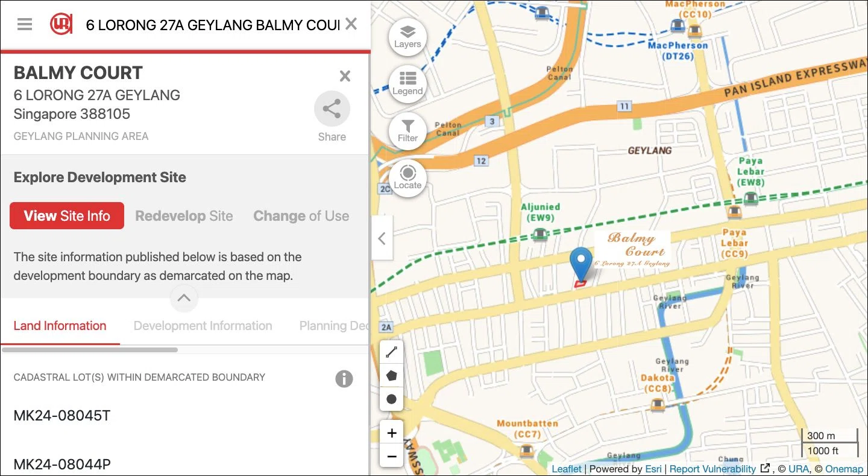Screen dimensions: 868x476
Task: Click the Pan Island Expressway label
Action: [x=796, y=79]
